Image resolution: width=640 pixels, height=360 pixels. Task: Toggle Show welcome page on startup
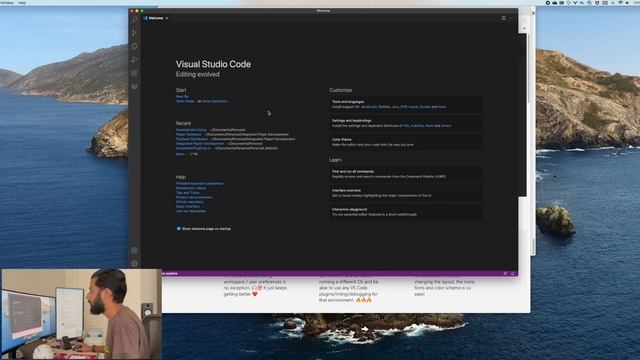[x=178, y=229]
